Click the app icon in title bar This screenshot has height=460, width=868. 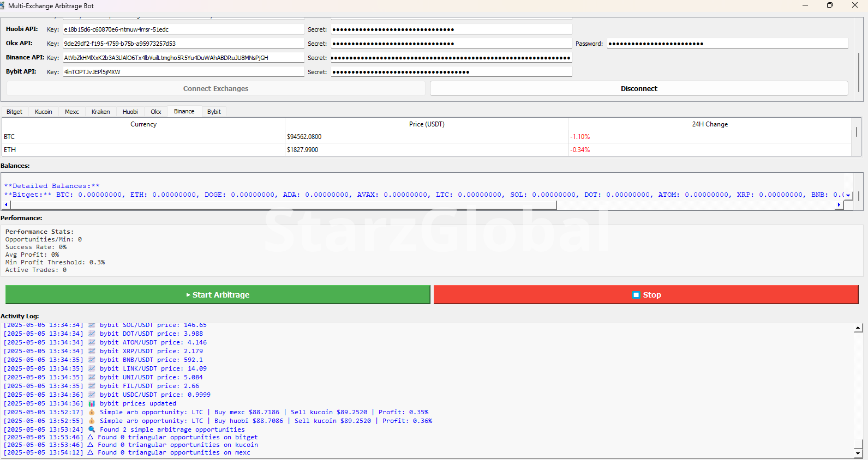2,5
